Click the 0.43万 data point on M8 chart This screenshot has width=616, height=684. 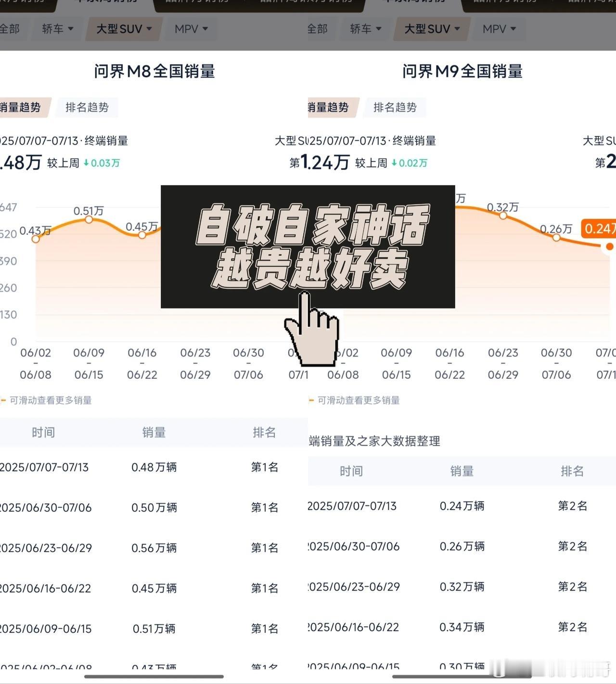point(36,239)
